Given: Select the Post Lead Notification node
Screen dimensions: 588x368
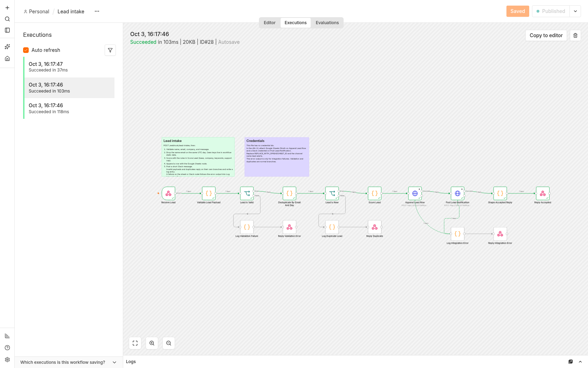Looking at the screenshot, I should [457, 193].
